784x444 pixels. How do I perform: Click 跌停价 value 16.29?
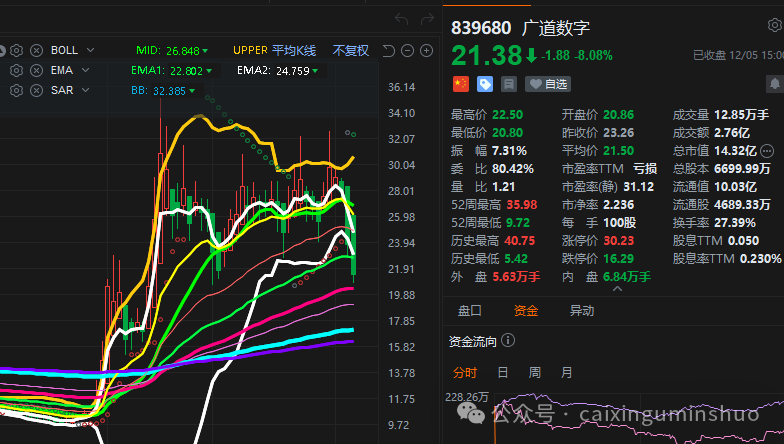618,258
